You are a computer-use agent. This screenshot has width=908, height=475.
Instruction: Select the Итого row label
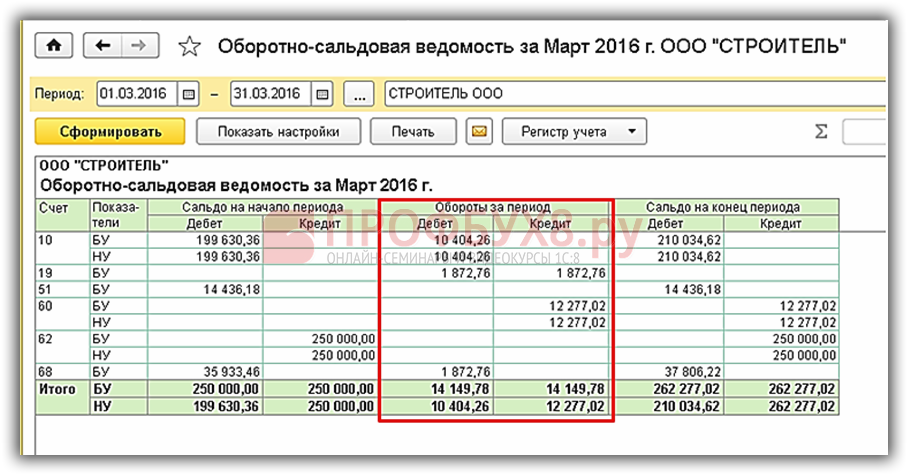(62, 388)
